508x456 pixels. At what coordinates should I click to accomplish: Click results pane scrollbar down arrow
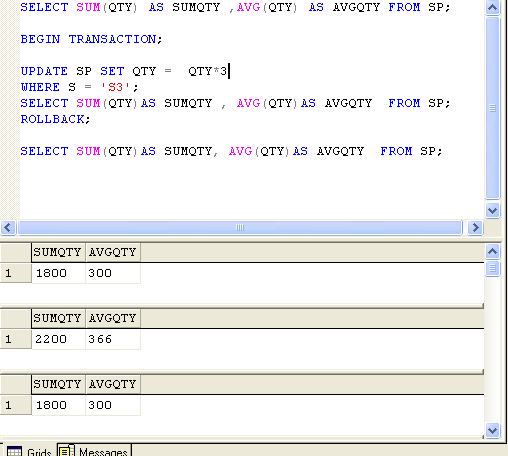click(492, 431)
